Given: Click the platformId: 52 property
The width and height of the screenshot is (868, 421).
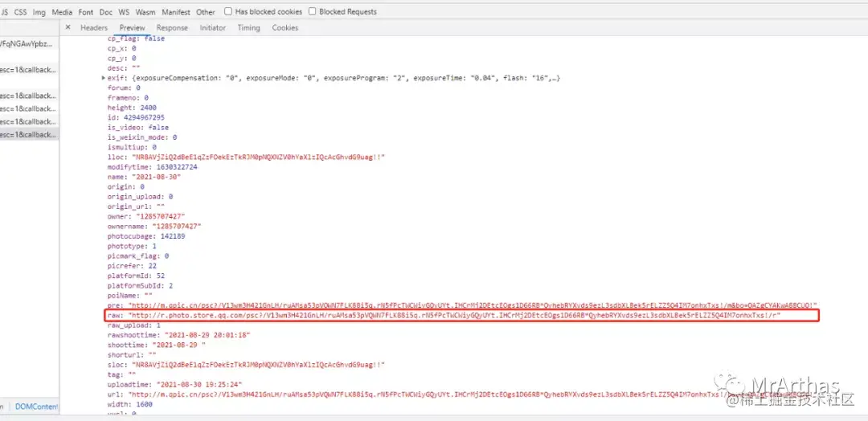Looking at the screenshot, I should click(x=136, y=276).
